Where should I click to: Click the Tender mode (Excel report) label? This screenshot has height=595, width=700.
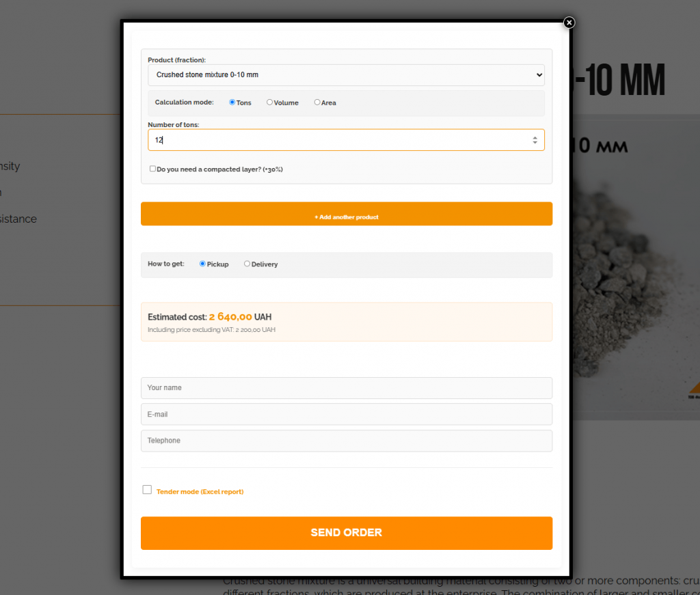(200, 492)
